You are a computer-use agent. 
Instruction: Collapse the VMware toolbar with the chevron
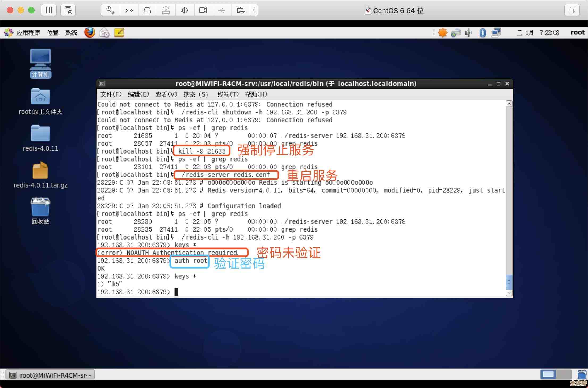click(254, 10)
